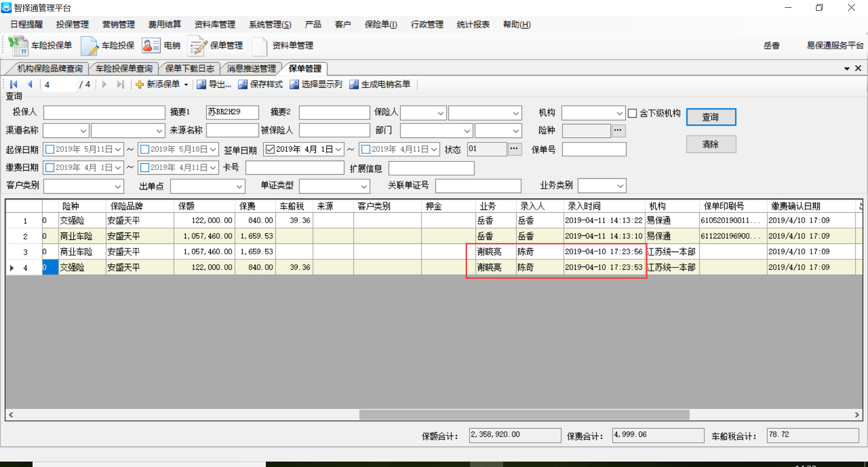Viewport: 868px width, 467px height.
Task: Expand the 机构 dropdown
Action: click(619, 113)
